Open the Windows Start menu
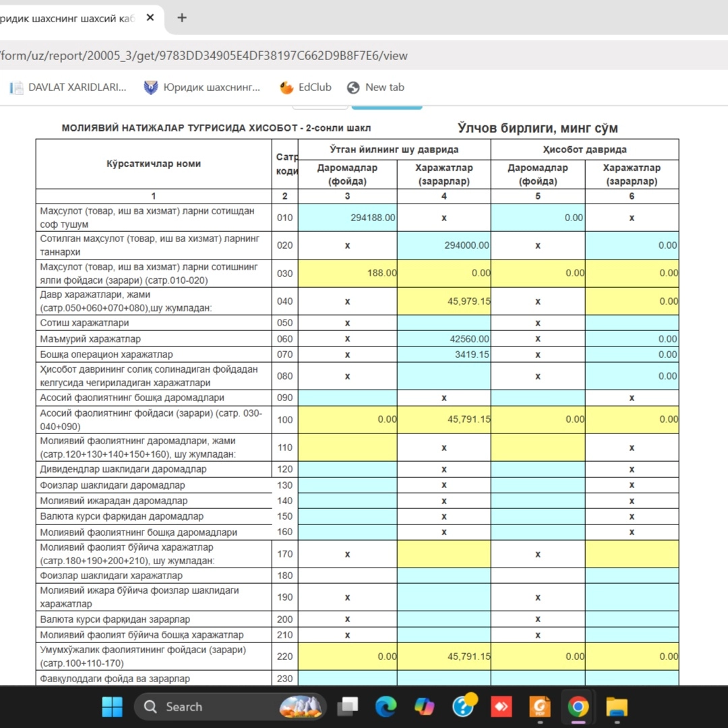Screen dimensions: 728x728 click(113, 706)
